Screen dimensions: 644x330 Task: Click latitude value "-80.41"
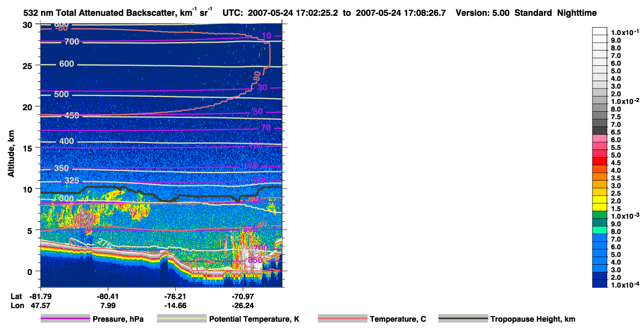107,296
